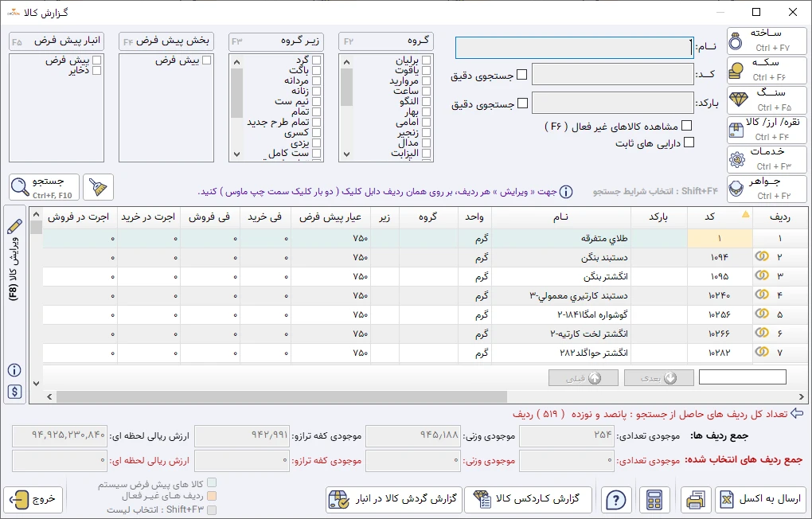Click table horizontal scrollbar right arrow
Image resolution: width=812 pixels, height=519 pixels.
pyautogui.click(x=801, y=396)
